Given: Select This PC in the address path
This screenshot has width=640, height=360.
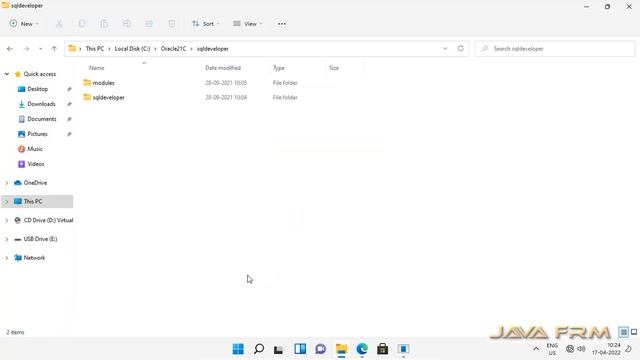Looking at the screenshot, I should (95, 49).
